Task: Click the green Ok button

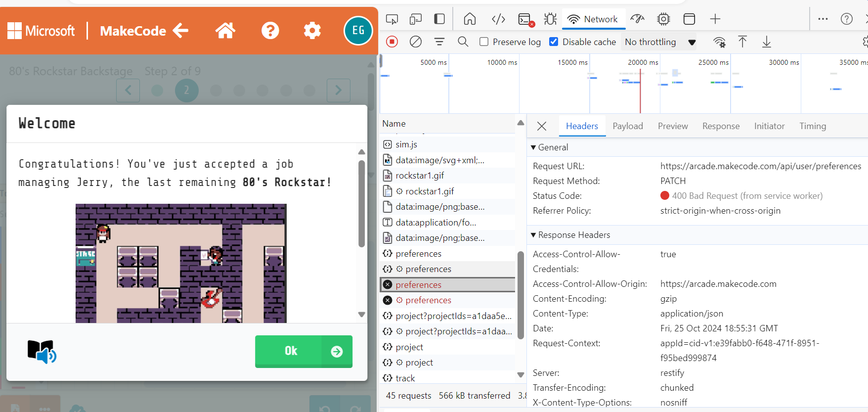Action: click(304, 351)
